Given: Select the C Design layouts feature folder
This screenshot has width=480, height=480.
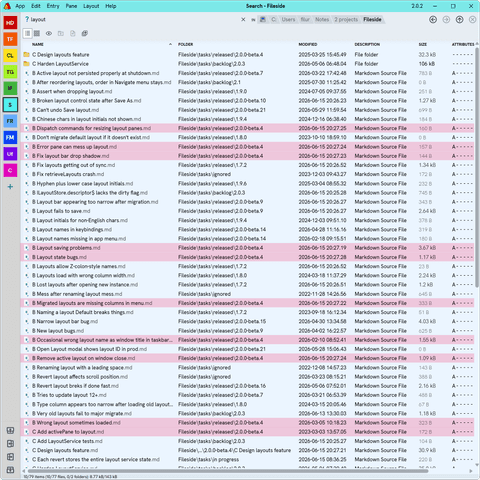Looking at the screenshot, I should (248, 55).
